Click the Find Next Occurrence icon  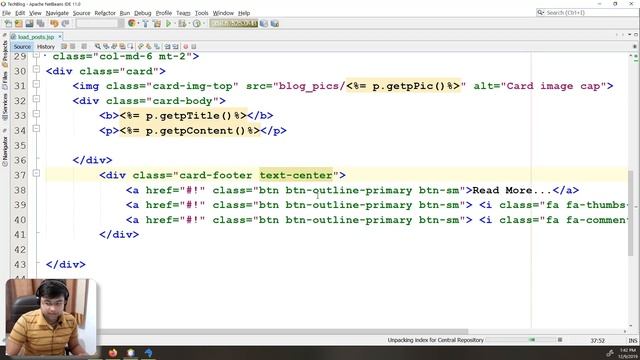pyautogui.click(x=114, y=47)
